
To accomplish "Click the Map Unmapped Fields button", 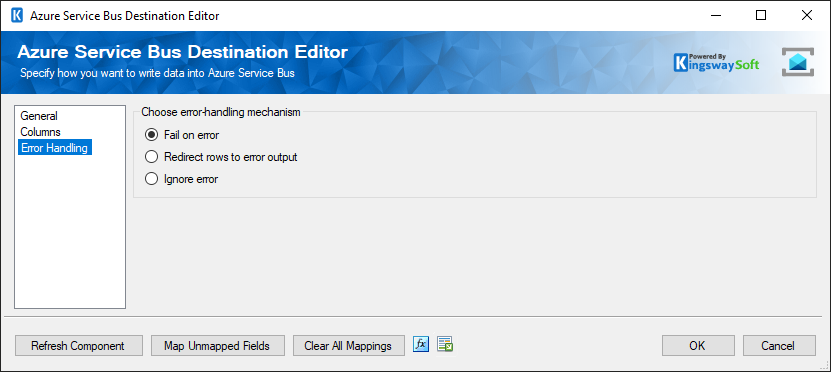I will point(218,346).
